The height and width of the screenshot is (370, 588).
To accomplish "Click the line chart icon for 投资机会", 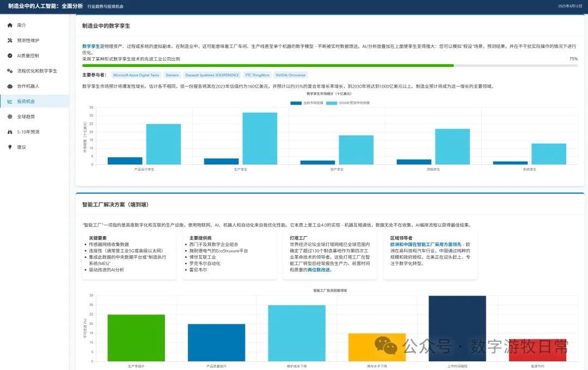I will pyautogui.click(x=10, y=102).
